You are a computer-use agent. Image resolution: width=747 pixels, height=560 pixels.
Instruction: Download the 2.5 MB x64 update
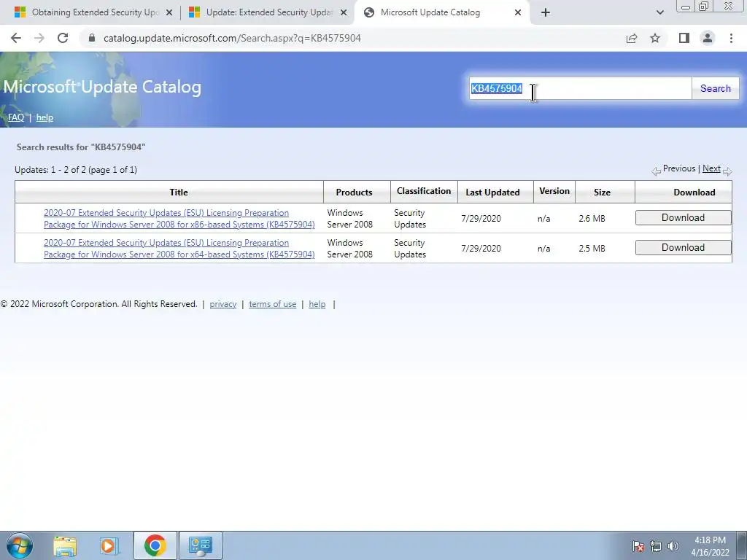click(683, 248)
